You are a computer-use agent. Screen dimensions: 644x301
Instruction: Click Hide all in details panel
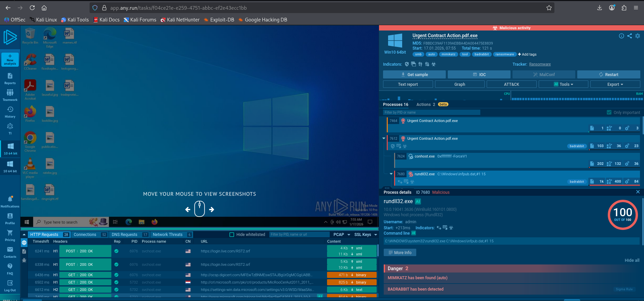(x=632, y=260)
